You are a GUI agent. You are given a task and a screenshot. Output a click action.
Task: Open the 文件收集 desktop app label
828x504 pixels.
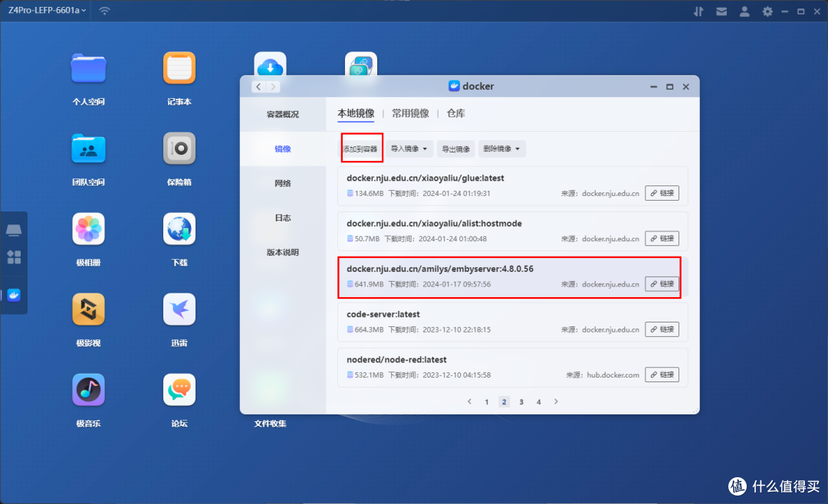(x=270, y=424)
